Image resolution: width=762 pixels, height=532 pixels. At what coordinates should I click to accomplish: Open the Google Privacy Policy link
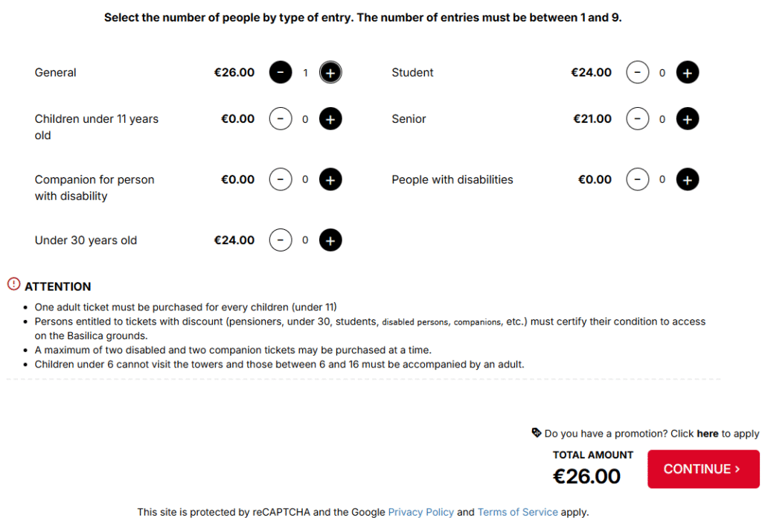coord(420,512)
